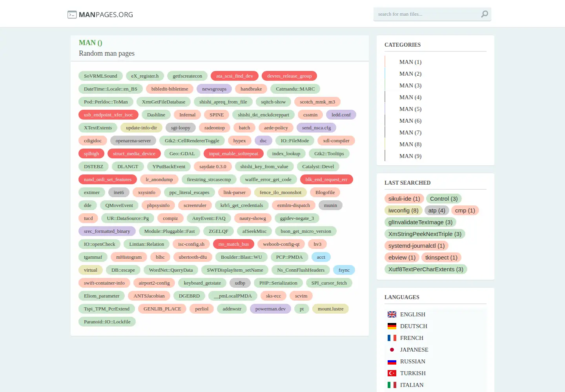This screenshot has width=565, height=392.
Task: Open the rio_match_bus man page
Action: click(234, 244)
